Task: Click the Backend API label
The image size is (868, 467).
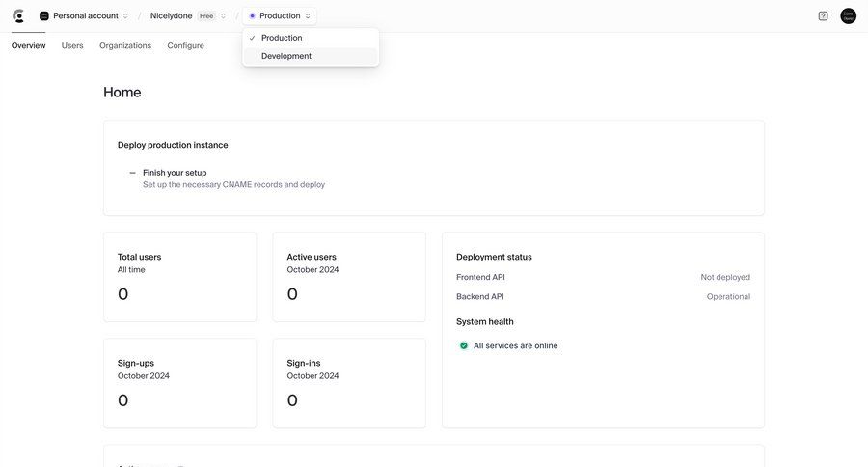Action: (x=480, y=296)
